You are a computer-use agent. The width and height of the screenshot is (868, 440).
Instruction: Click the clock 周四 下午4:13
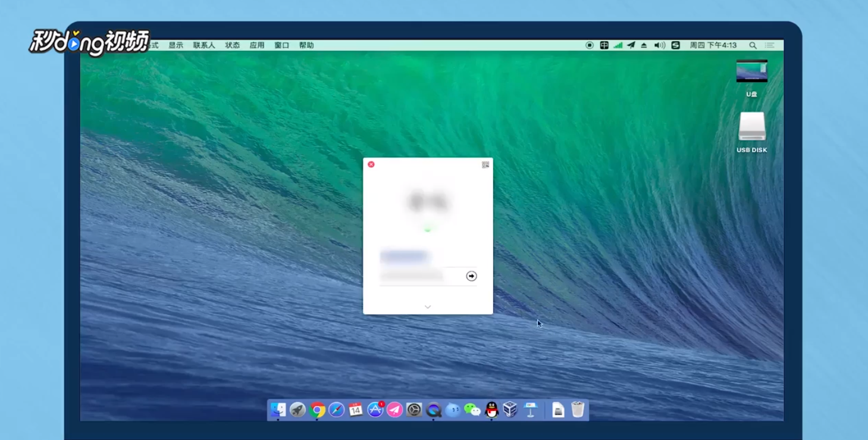(713, 45)
